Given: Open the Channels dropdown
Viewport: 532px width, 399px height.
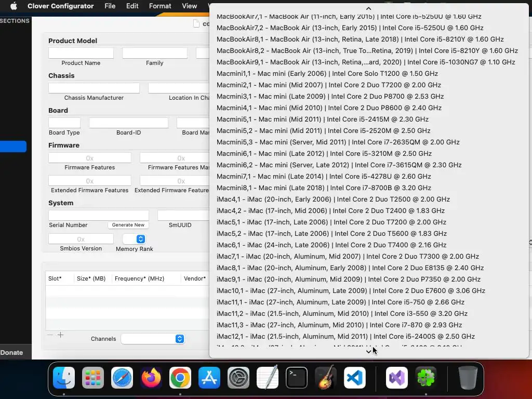Looking at the screenshot, I should pos(153,339).
